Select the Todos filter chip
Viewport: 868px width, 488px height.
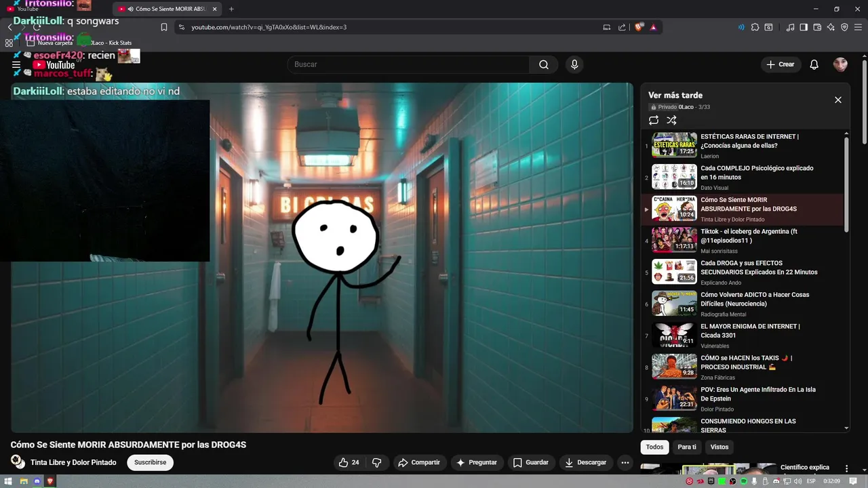coord(655,447)
